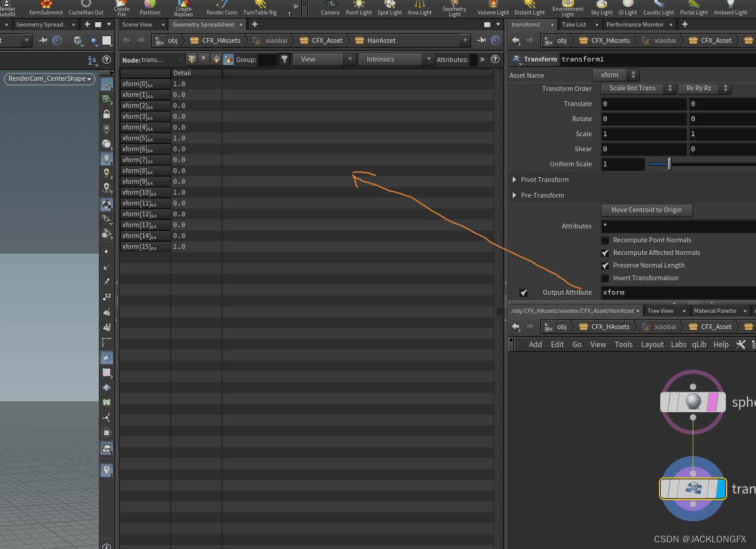This screenshot has width=756, height=549.
Task: Open the network editor qLib menu
Action: (x=699, y=344)
